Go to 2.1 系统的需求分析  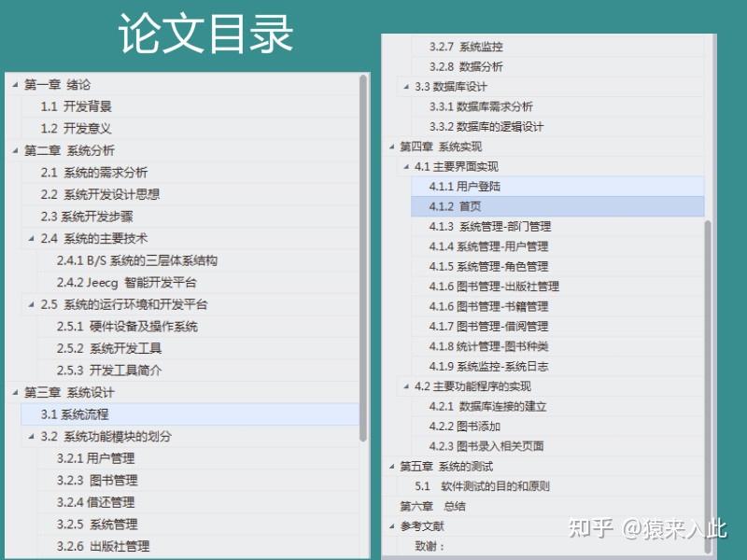coord(94,173)
